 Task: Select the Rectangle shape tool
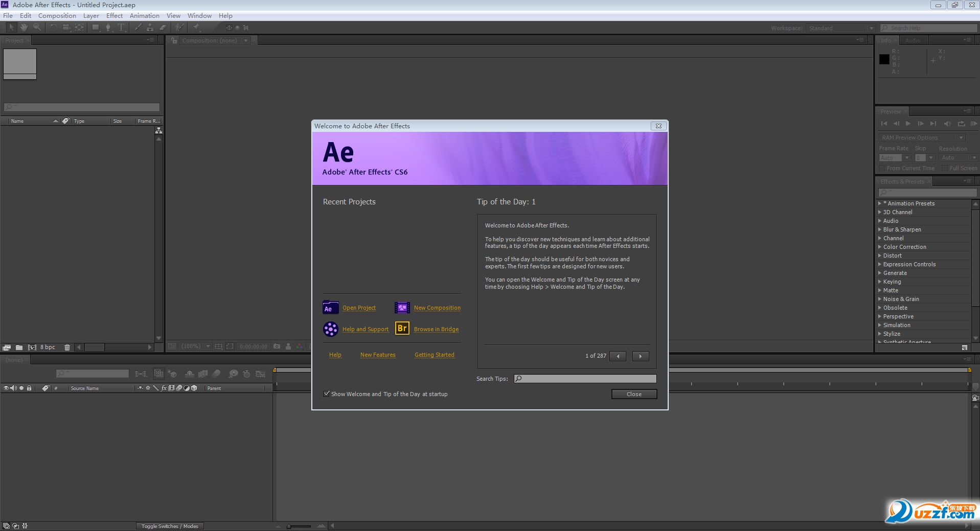(96, 27)
